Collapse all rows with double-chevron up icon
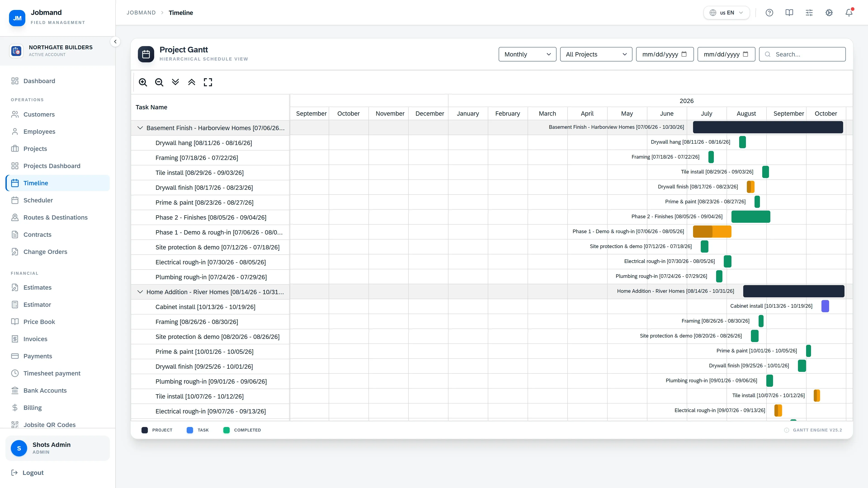Image resolution: width=868 pixels, height=488 pixels. pos(191,82)
